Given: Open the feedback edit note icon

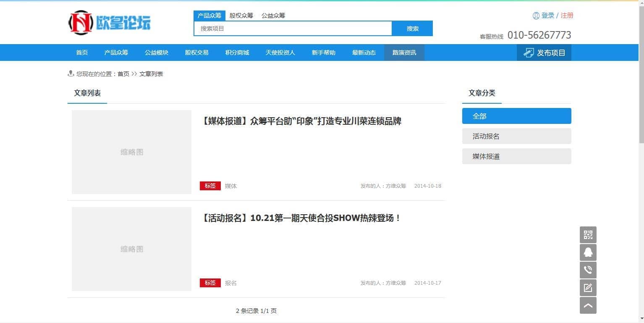Looking at the screenshot, I should coord(588,288).
